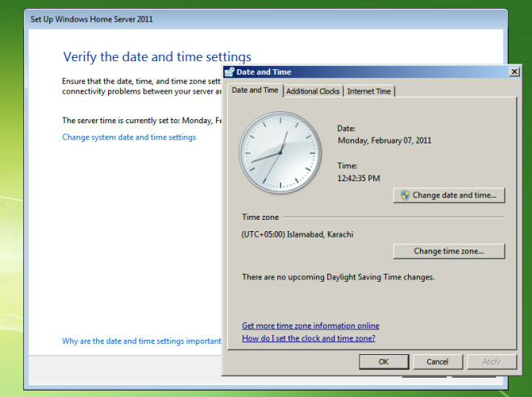
Task: Click the Daylight Saving Time notice text
Action: tap(338, 277)
